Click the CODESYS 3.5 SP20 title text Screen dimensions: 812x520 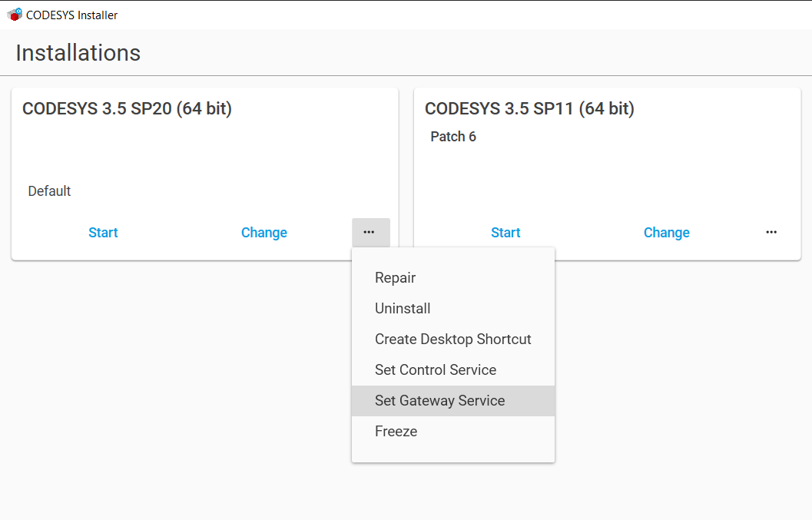click(128, 108)
